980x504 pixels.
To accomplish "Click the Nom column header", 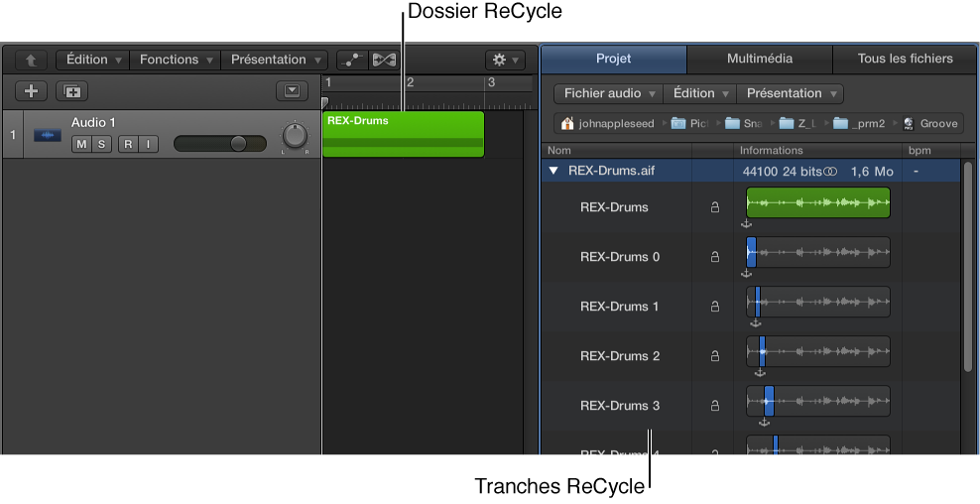I will [559, 151].
